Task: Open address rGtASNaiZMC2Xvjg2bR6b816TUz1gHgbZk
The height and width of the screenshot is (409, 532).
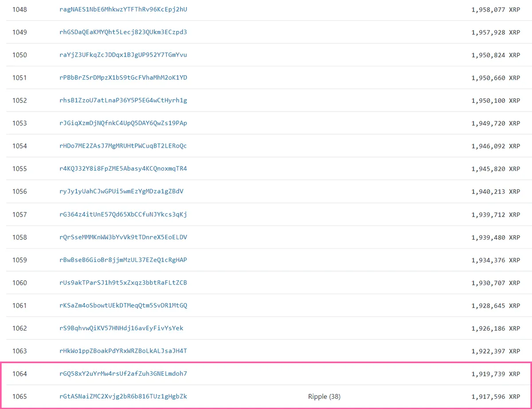Action: click(x=123, y=397)
